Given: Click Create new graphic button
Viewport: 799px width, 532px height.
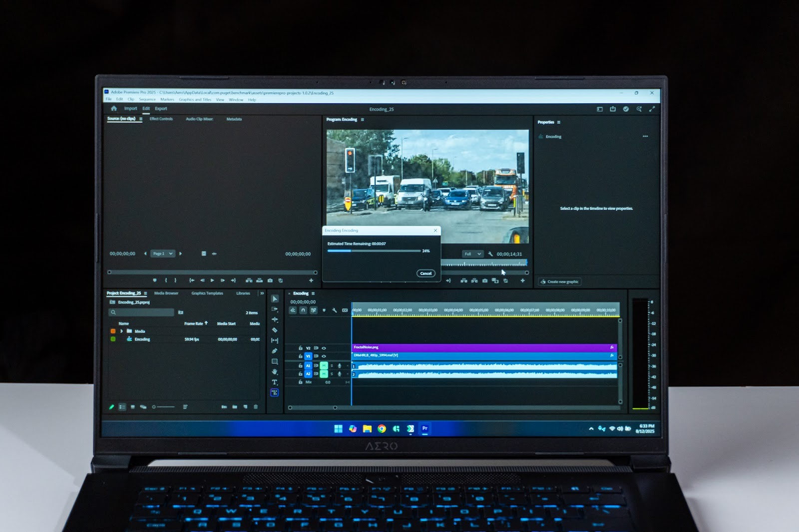Looking at the screenshot, I should (560, 282).
